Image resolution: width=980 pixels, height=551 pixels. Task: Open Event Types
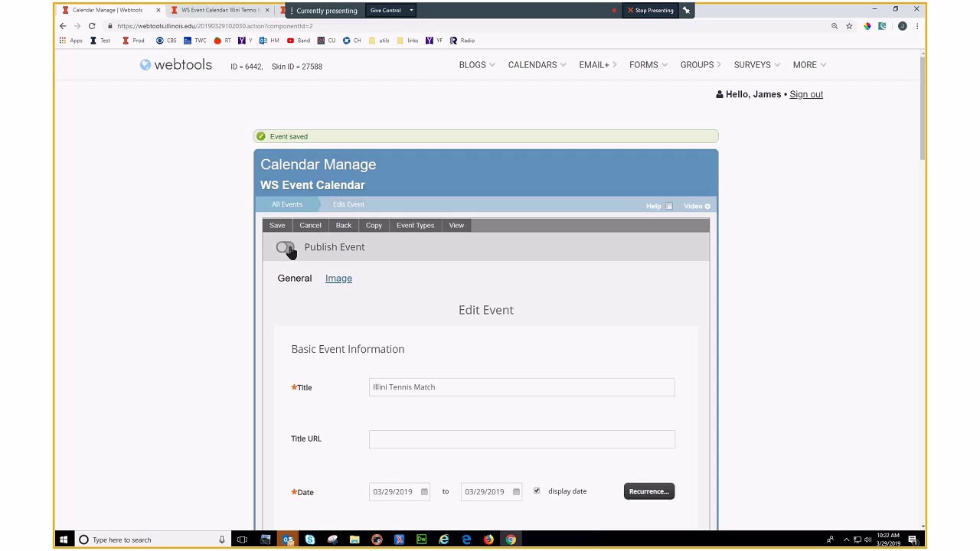[x=415, y=225]
